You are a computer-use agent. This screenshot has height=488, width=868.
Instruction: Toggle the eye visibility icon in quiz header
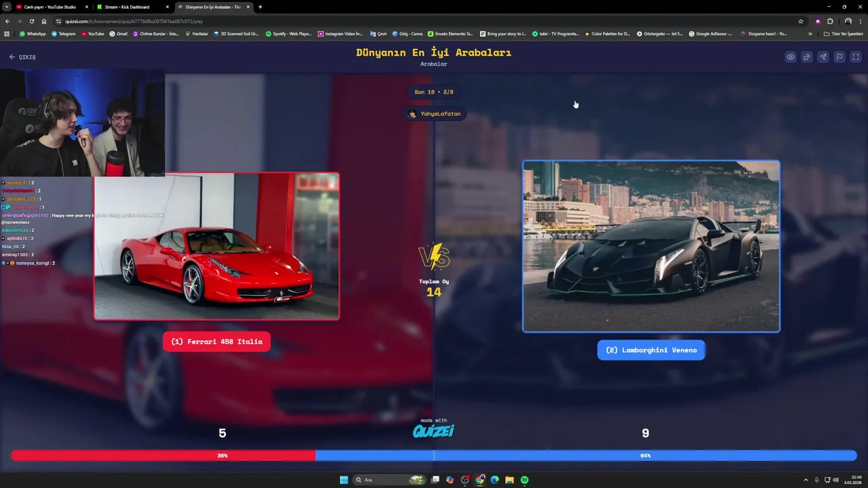click(x=791, y=57)
